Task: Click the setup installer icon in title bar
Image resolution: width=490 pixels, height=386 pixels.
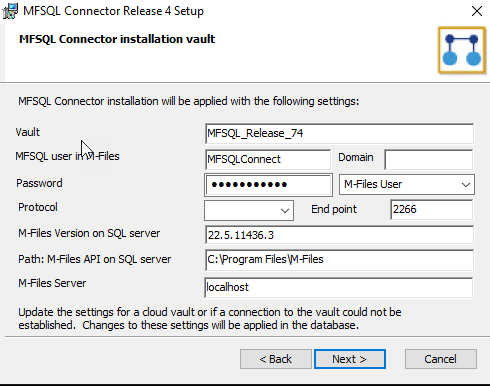Action: point(10,11)
